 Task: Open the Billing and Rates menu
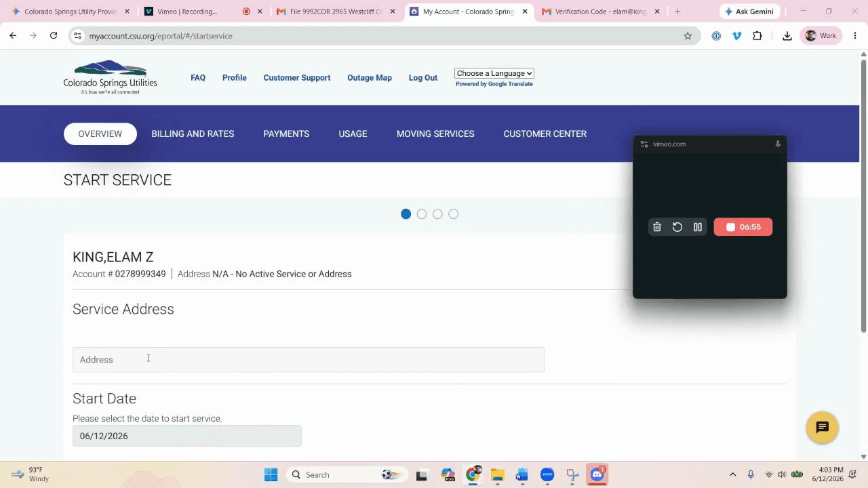point(193,134)
